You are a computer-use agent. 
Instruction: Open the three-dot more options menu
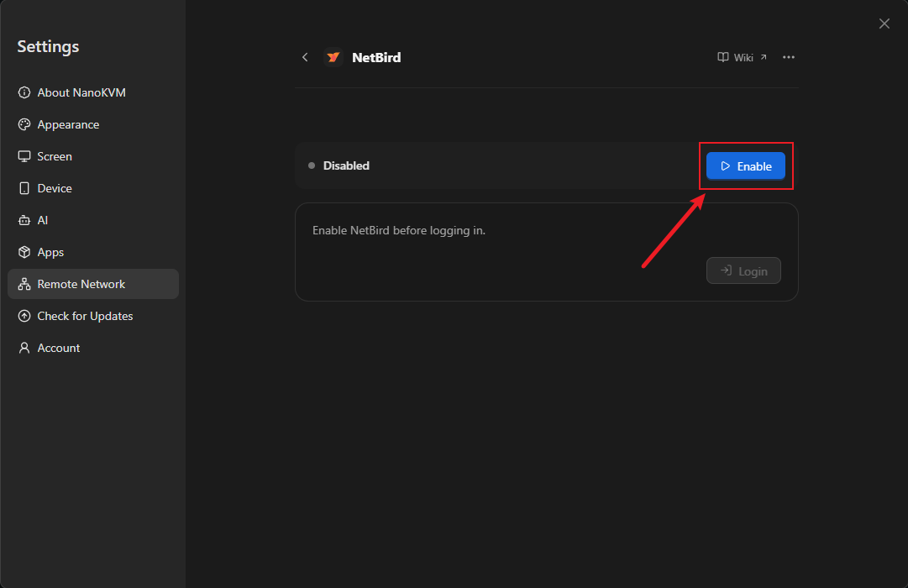[788, 57]
